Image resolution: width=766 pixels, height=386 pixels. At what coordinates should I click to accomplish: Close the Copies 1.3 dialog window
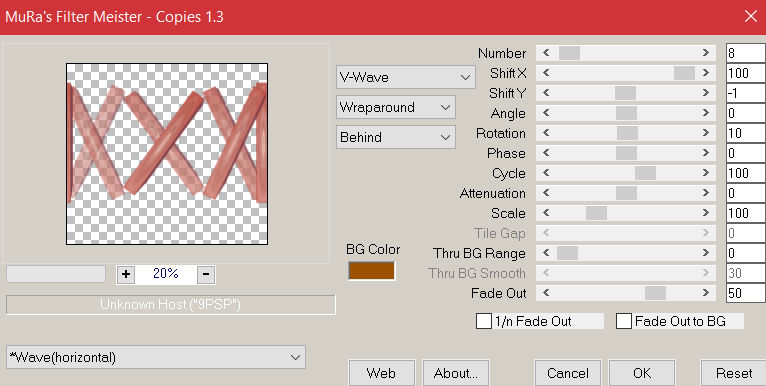pos(751,17)
